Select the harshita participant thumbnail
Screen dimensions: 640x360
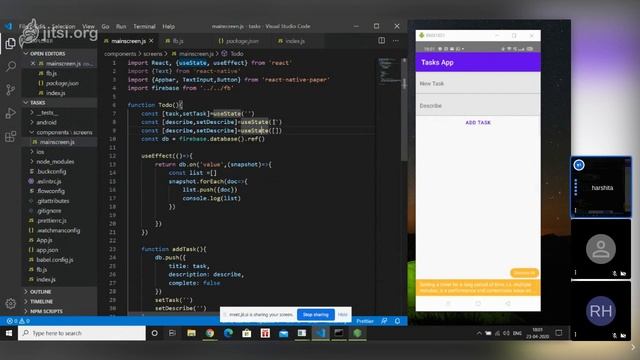point(601,187)
